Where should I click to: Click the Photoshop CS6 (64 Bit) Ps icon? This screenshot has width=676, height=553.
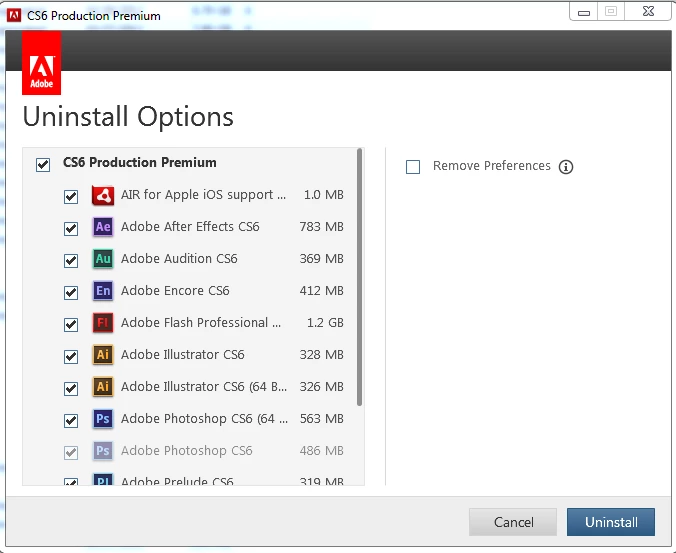click(103, 419)
